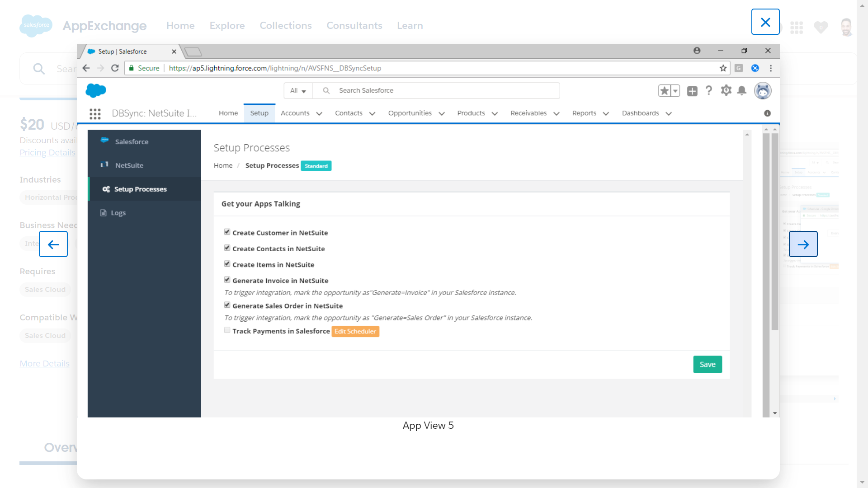Screen dimensions: 868x488
Task: Select the Home tab in DBSync app
Action: (x=228, y=113)
